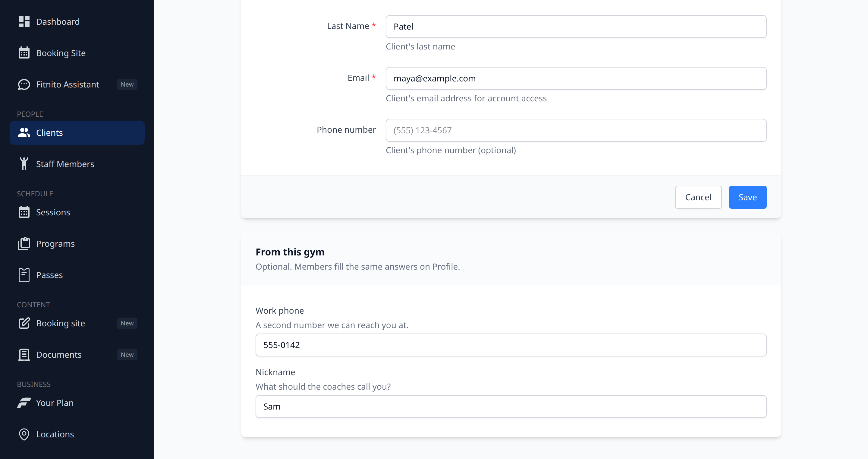The height and width of the screenshot is (459, 868).
Task: Cancel the client form
Action: [x=698, y=197]
